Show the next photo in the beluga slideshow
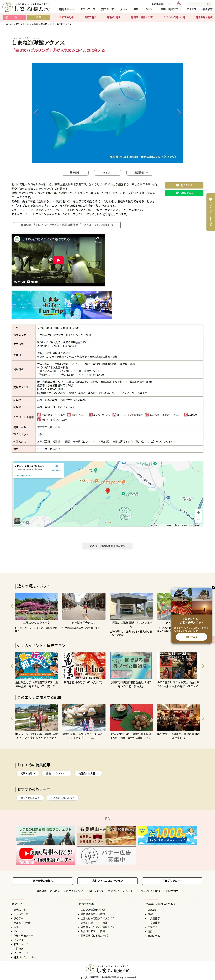The height and width of the screenshot is (980, 215). point(179,113)
